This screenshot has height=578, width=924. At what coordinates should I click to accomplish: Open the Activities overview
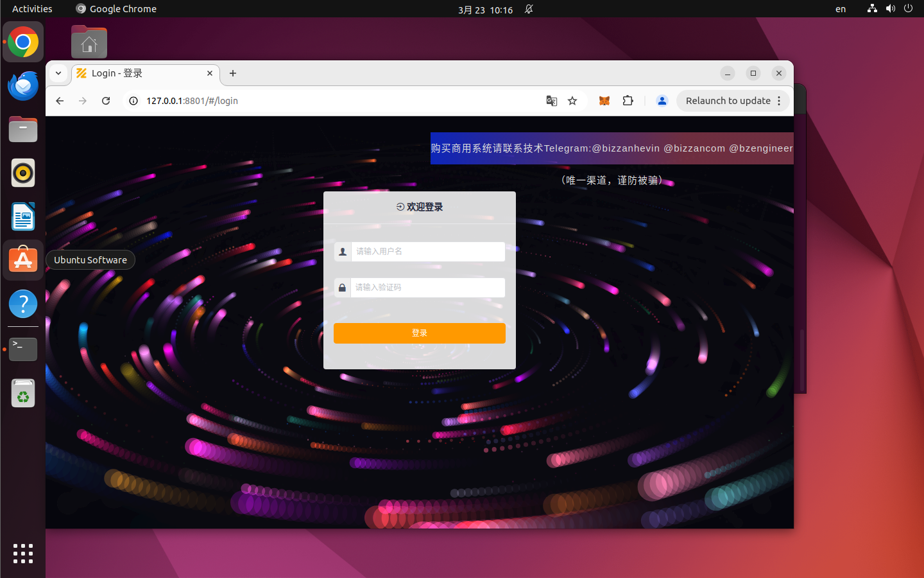32,9
